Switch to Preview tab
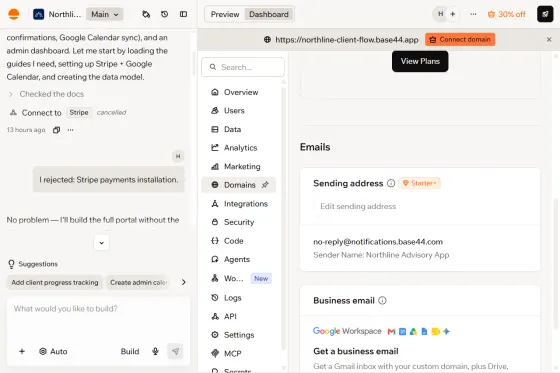Image resolution: width=560 pixels, height=373 pixels. coord(225,14)
